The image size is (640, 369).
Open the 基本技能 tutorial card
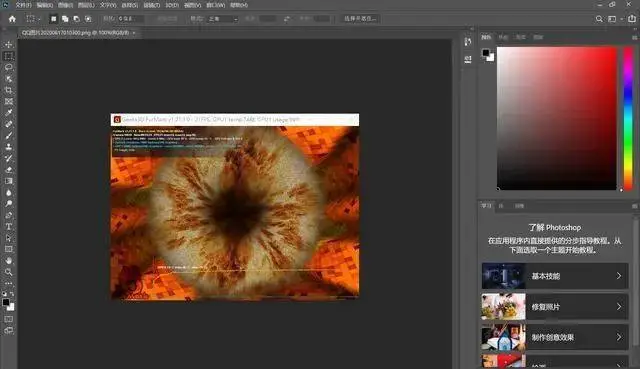555,276
